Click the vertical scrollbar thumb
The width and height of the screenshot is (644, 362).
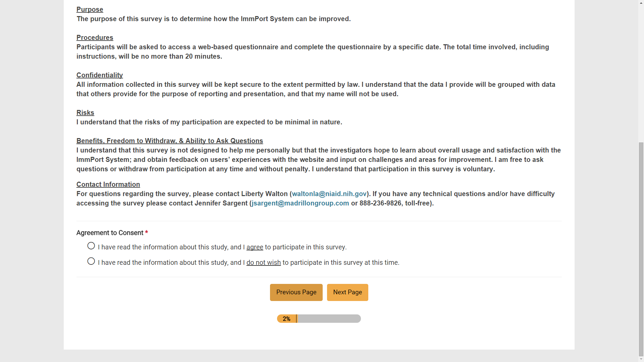click(x=641, y=248)
